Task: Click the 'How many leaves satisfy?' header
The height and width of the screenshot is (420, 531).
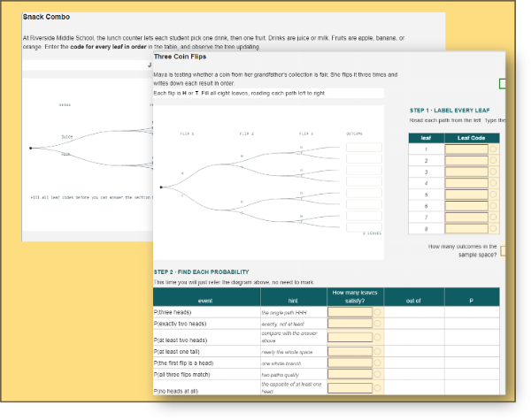Action: pos(355,297)
